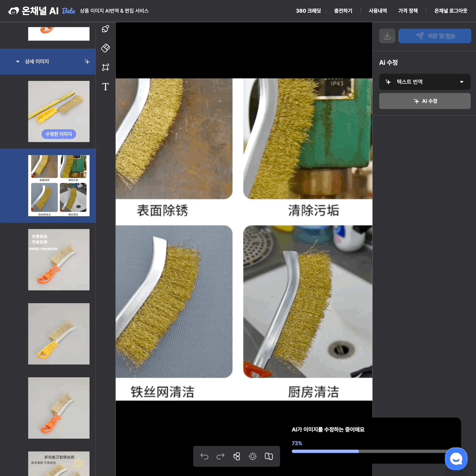Screen dimensions: 476x476
Task: Click the green machine brush photo
Action: coord(308,139)
